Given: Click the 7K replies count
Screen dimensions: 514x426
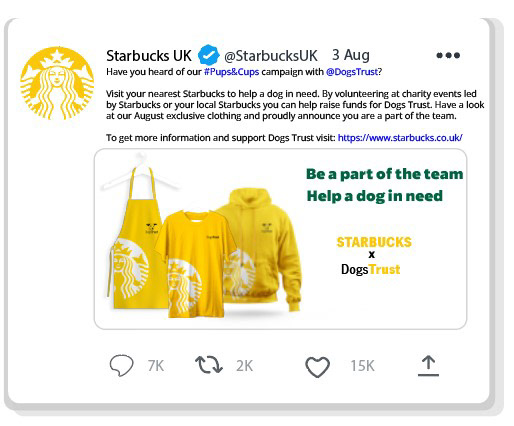Looking at the screenshot, I should coord(156,366).
